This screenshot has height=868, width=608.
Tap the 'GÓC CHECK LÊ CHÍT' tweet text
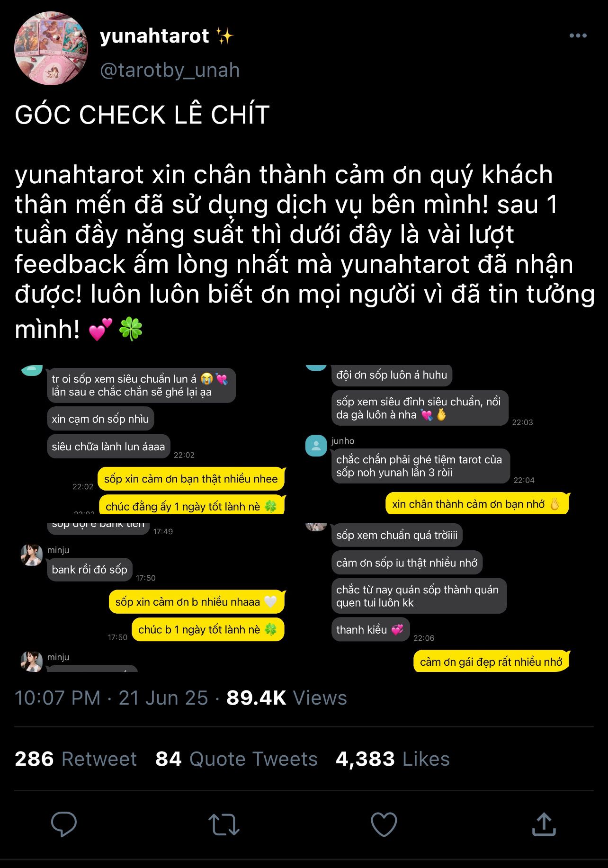142,115
